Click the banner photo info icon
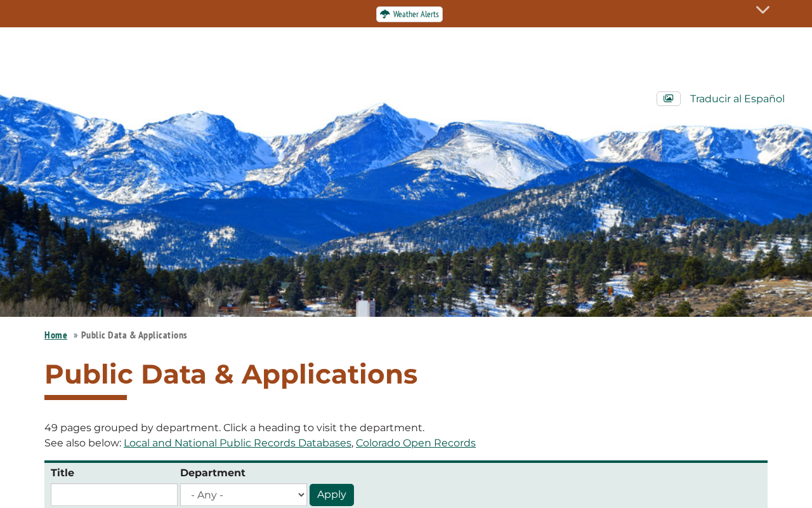This screenshot has height=508, width=812. click(x=669, y=98)
